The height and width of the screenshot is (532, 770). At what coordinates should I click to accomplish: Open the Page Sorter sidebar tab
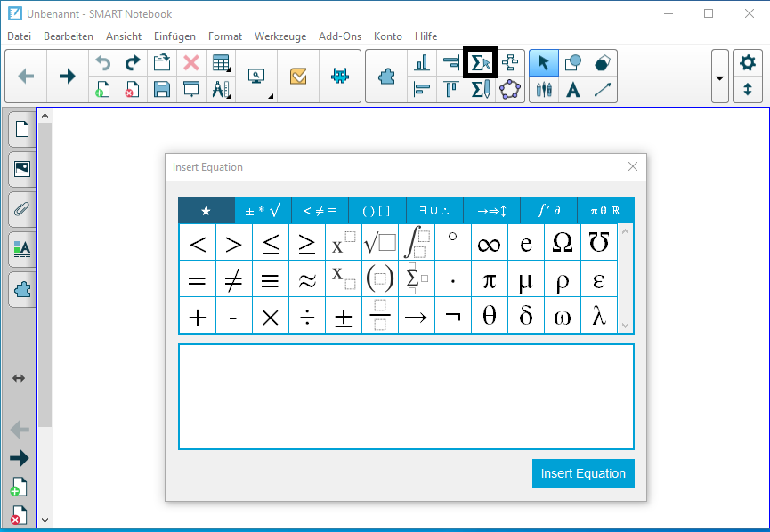coord(21,129)
